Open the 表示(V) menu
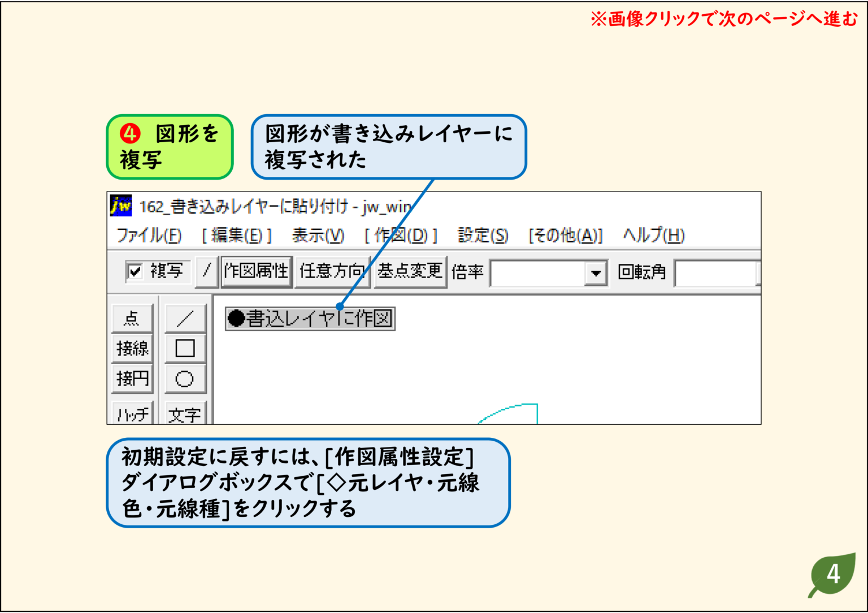This screenshot has height=613, width=868. click(x=318, y=236)
